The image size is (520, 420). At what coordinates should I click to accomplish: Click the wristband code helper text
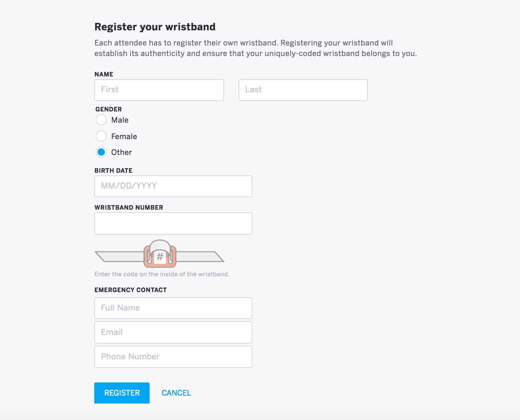(x=162, y=274)
